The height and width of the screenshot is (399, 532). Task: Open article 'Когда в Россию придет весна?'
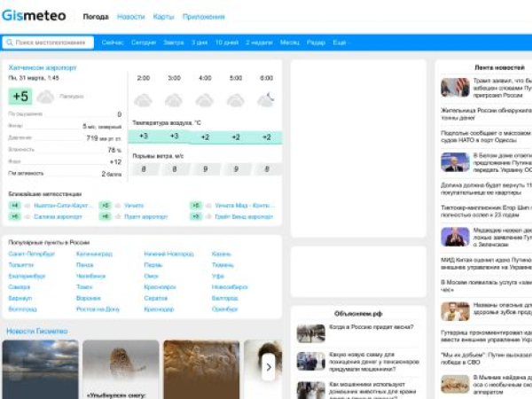pyautogui.click(x=372, y=327)
